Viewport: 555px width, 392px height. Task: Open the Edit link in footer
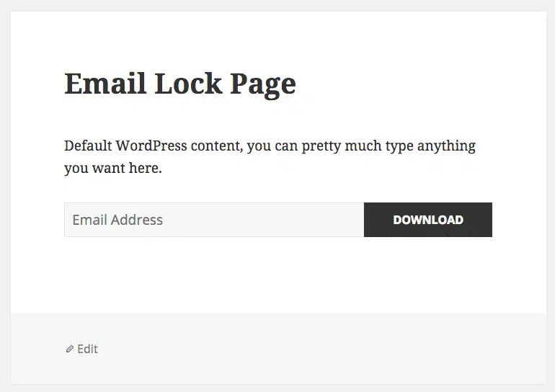click(x=87, y=349)
